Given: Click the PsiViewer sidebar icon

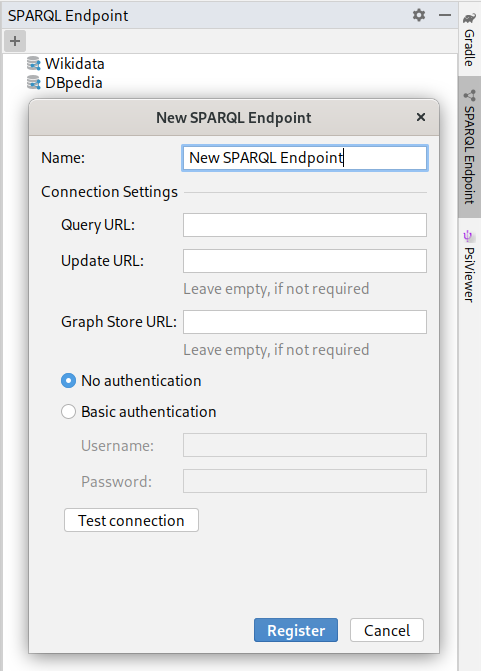Looking at the screenshot, I should tap(468, 236).
